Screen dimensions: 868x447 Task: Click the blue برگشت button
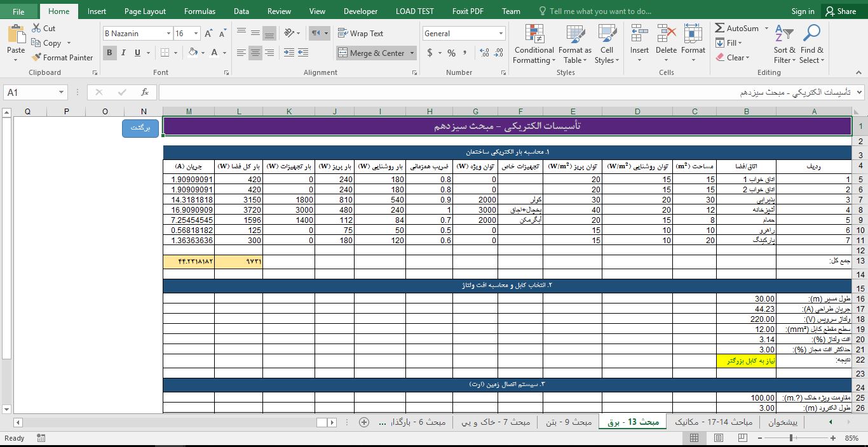(x=140, y=128)
